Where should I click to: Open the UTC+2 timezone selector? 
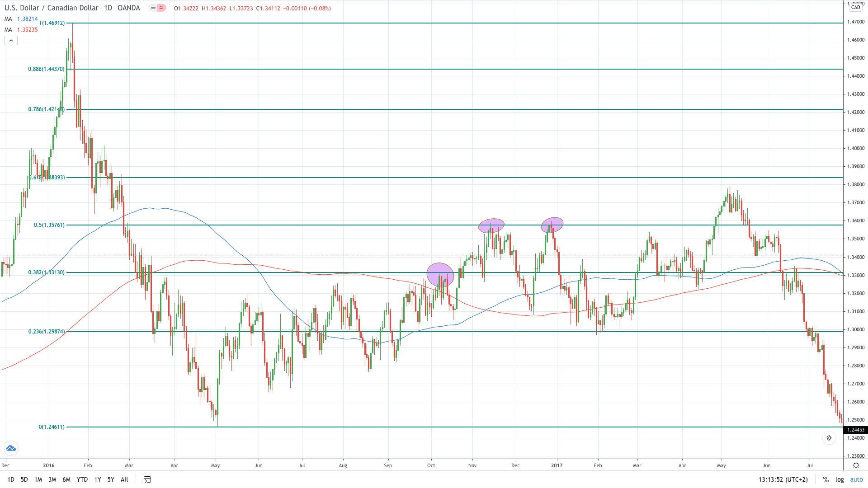(796, 479)
